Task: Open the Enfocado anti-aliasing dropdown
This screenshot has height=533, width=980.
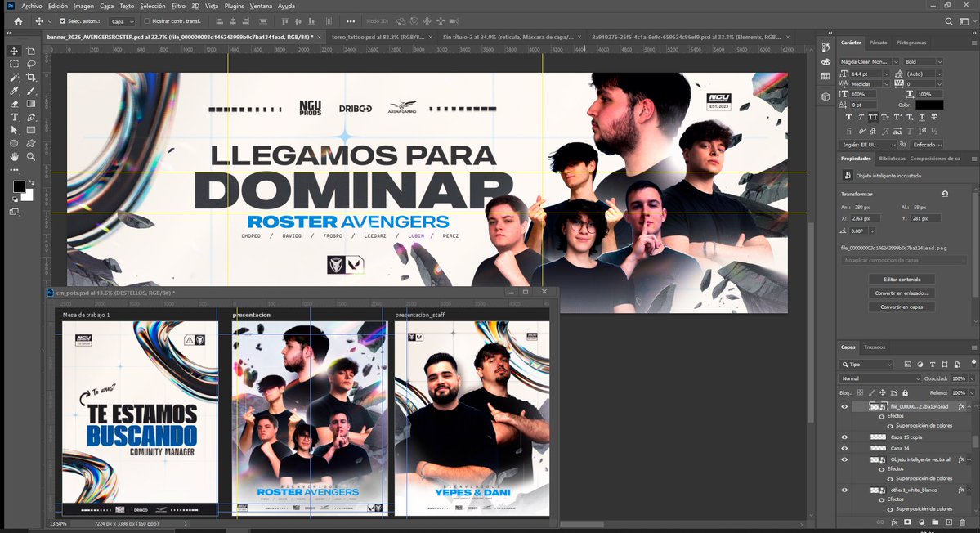Action: tap(928, 145)
